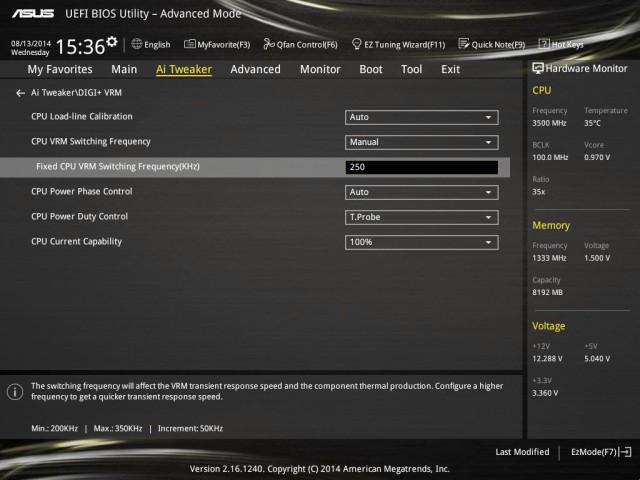The image size is (640, 480).
Task: Go to the Monitor tab
Action: coord(320,69)
